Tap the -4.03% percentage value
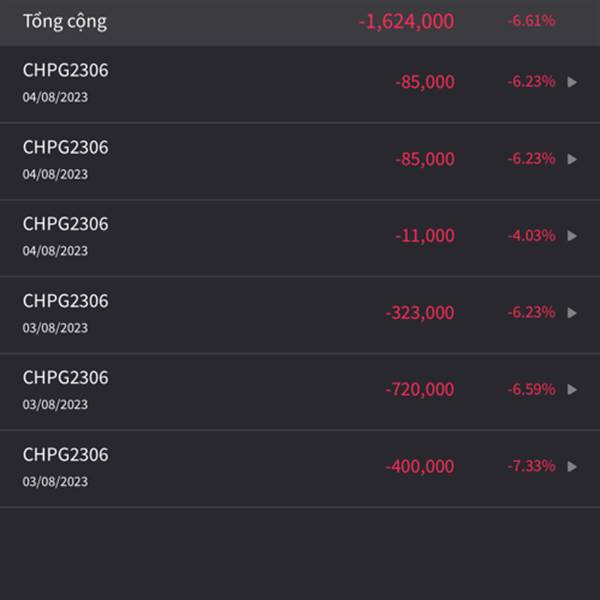This screenshot has height=600, width=600. [x=531, y=235]
